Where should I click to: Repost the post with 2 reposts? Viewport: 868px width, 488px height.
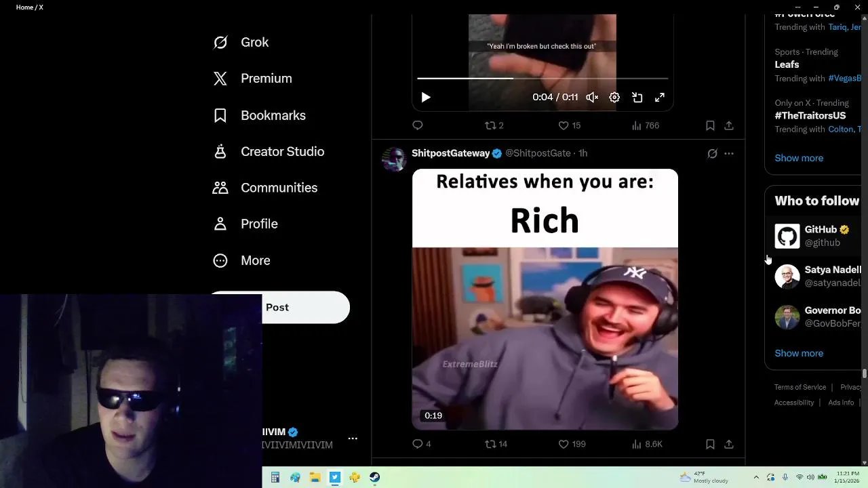[x=494, y=125]
